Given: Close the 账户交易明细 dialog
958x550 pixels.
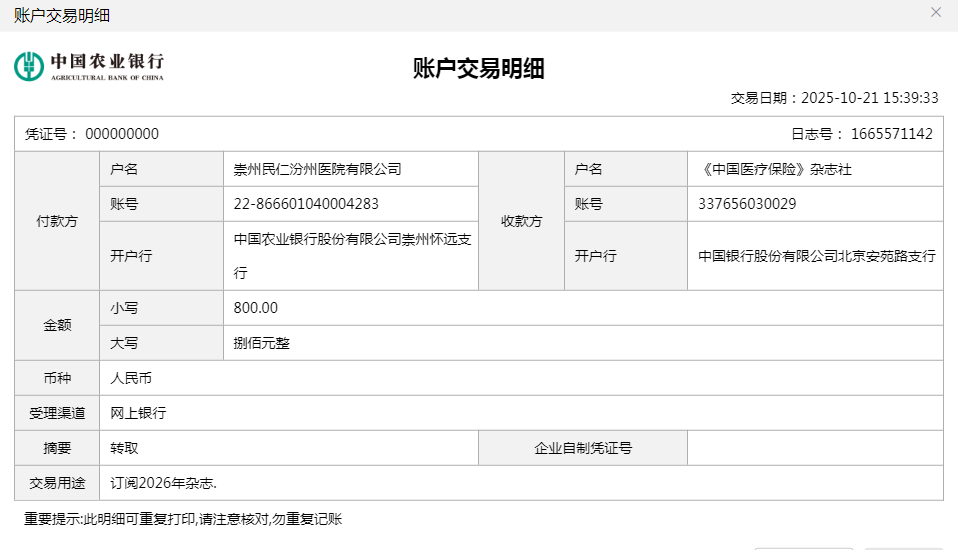Looking at the screenshot, I should pyautogui.click(x=936, y=13).
